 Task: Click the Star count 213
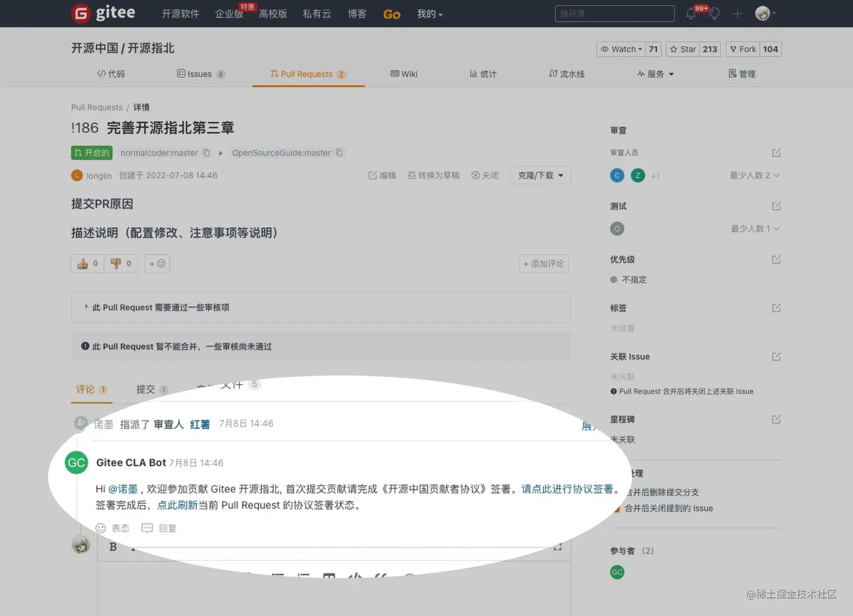pyautogui.click(x=710, y=49)
